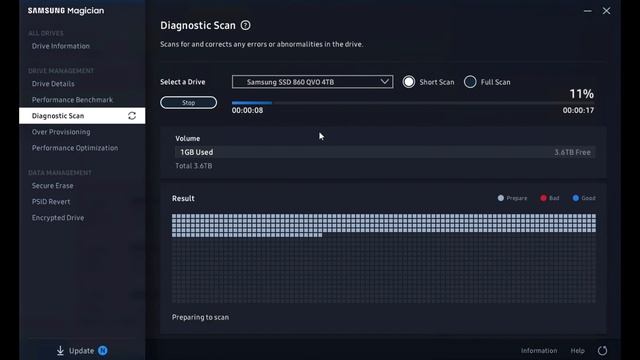
Task: Open the Diagnostic Scan help icon
Action: (x=245, y=25)
